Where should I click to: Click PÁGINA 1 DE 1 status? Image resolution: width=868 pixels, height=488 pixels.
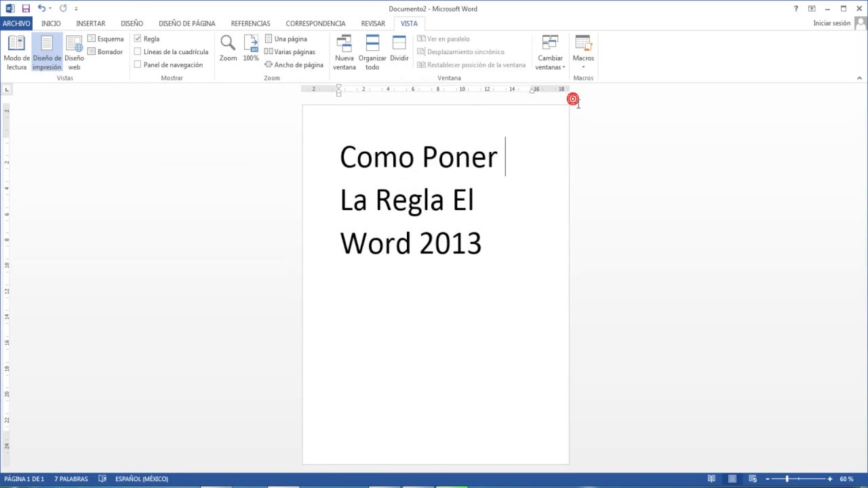24,479
